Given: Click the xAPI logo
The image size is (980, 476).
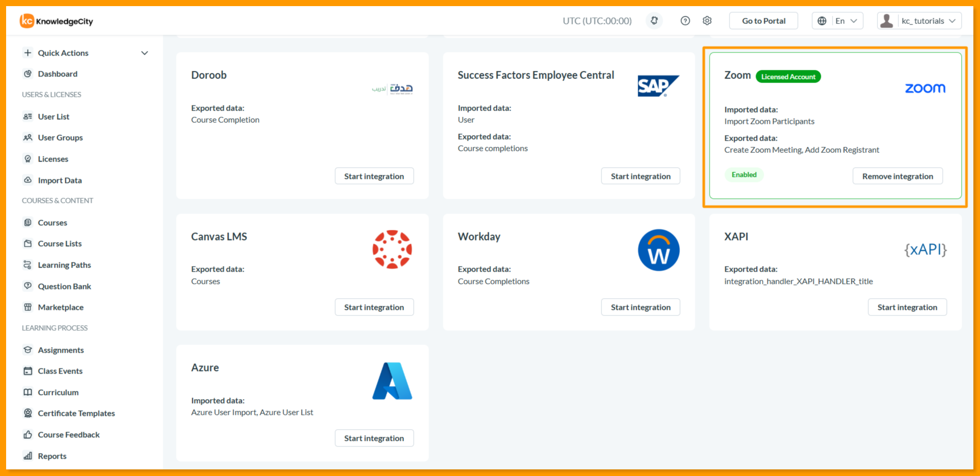Looking at the screenshot, I should (925, 249).
